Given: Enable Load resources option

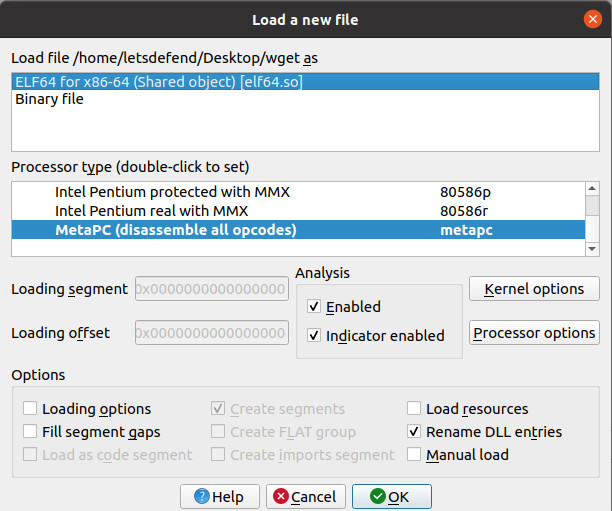Looking at the screenshot, I should point(415,409).
